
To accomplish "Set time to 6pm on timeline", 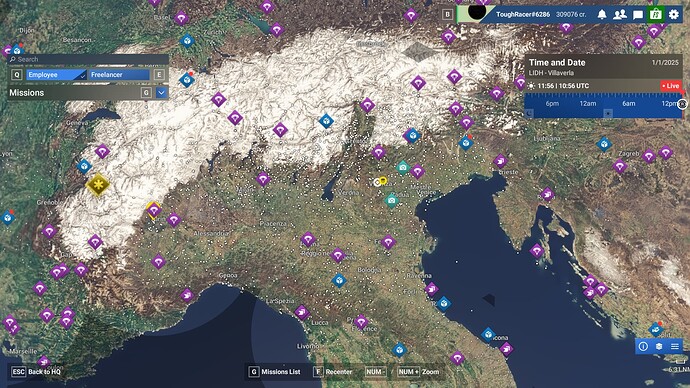I will 552,104.
